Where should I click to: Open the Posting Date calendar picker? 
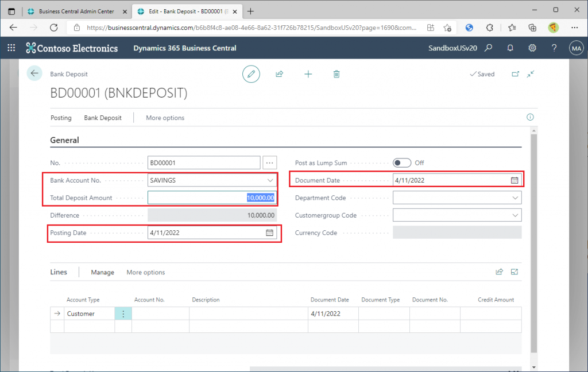269,233
